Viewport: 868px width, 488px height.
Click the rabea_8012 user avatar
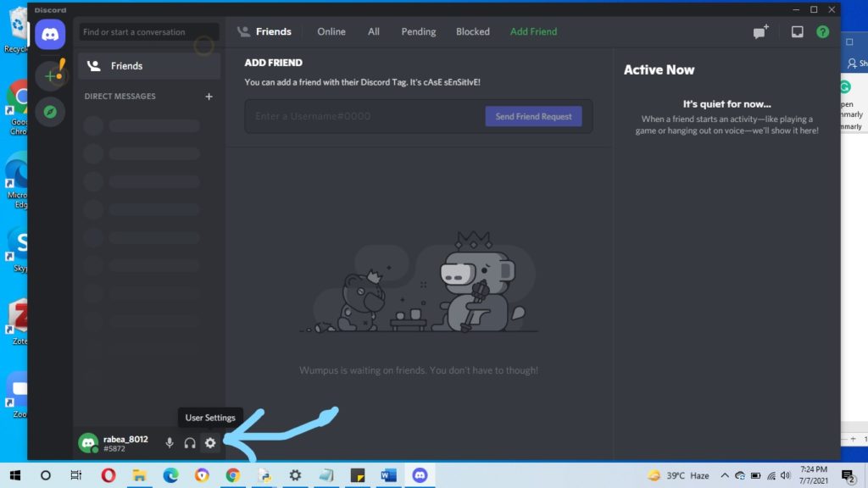(88, 442)
